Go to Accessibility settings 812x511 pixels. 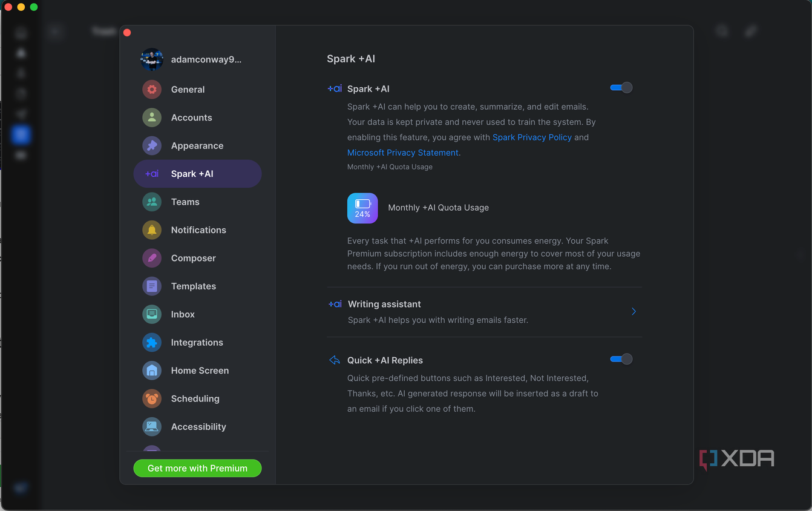click(x=197, y=426)
